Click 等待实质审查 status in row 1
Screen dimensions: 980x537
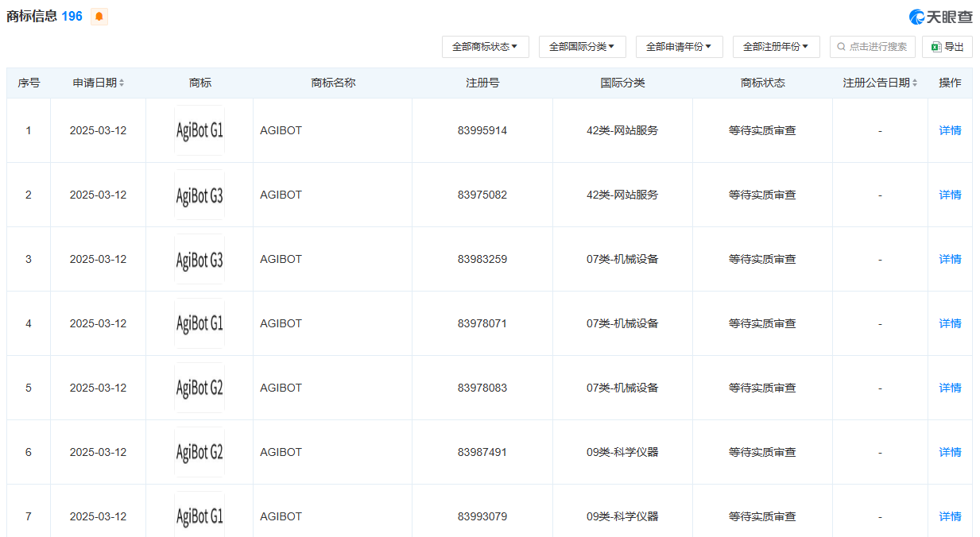[x=762, y=130]
